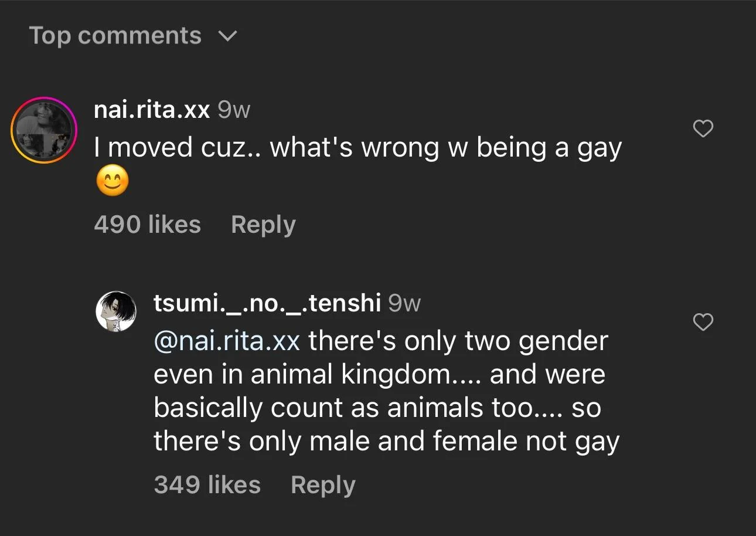Click the 9w timestamp beside tsumi._.no._.tenshi
Screen dimensions: 756x536
(404, 303)
